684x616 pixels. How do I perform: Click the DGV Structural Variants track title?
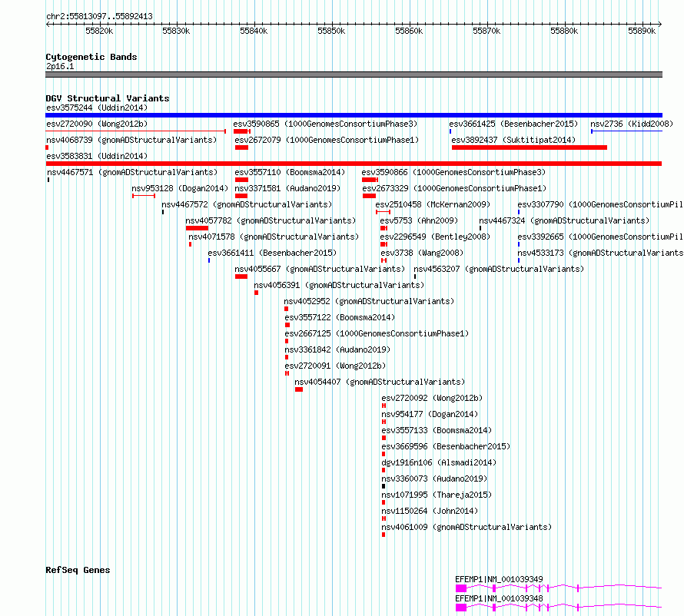pyautogui.click(x=108, y=98)
